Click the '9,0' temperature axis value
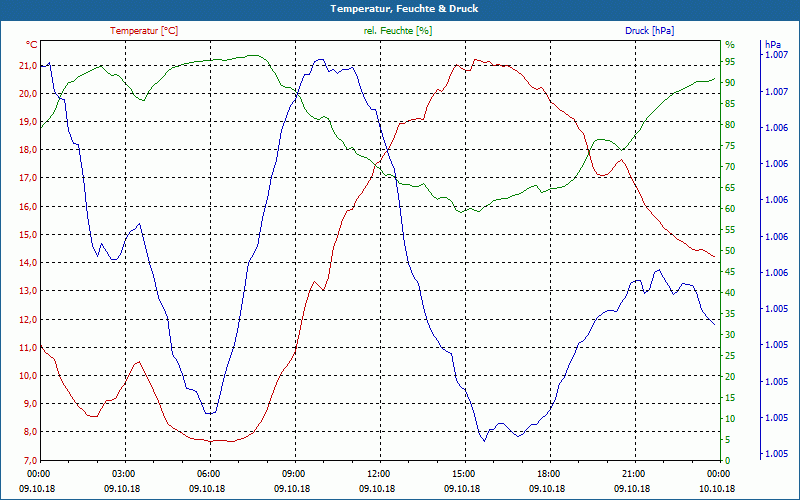This screenshot has height=500, width=800. click(30, 404)
